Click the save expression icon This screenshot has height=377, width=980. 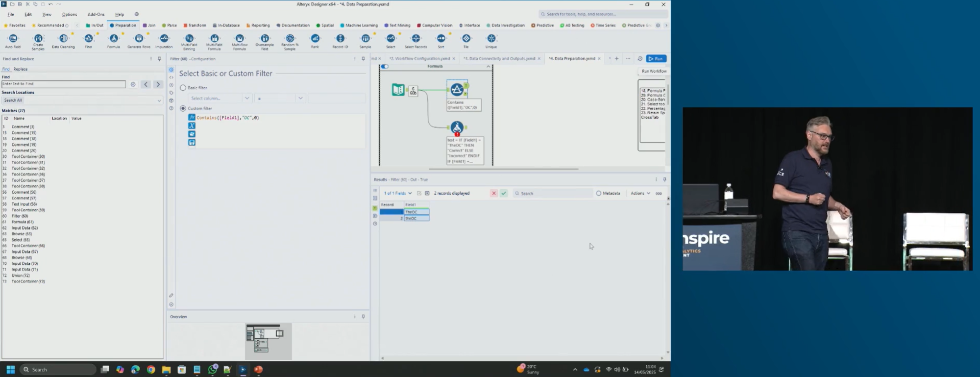pos(192,143)
